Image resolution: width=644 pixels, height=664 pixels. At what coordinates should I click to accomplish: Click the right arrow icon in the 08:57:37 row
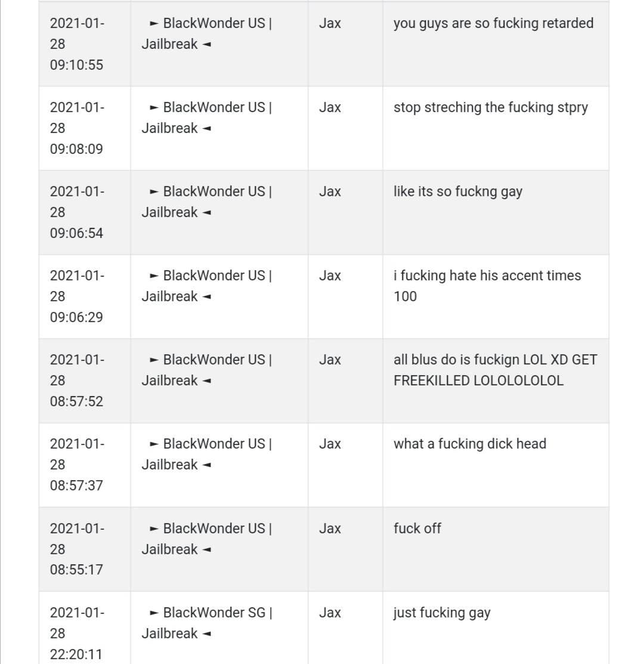point(154,444)
